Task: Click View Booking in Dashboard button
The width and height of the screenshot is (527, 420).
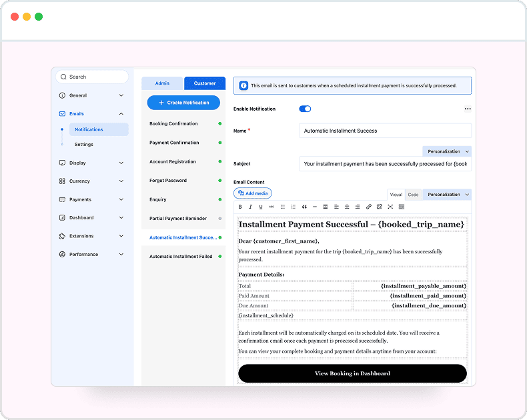Action: click(x=352, y=373)
